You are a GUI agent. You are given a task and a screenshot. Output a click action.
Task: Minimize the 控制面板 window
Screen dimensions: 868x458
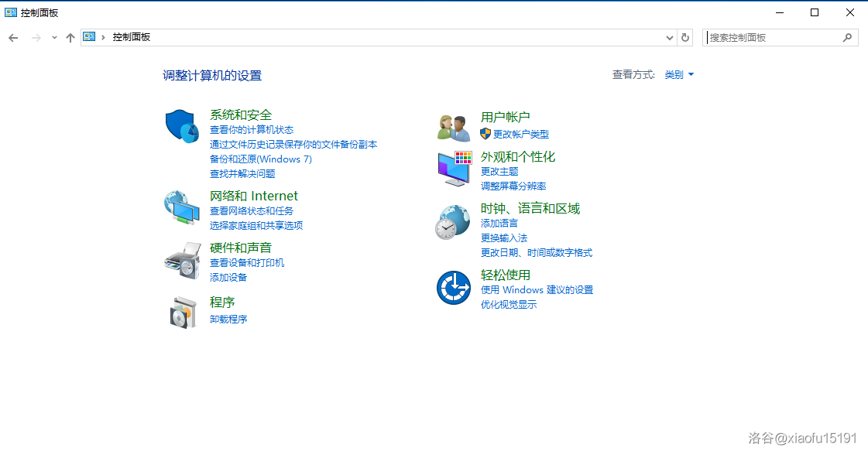click(x=780, y=12)
